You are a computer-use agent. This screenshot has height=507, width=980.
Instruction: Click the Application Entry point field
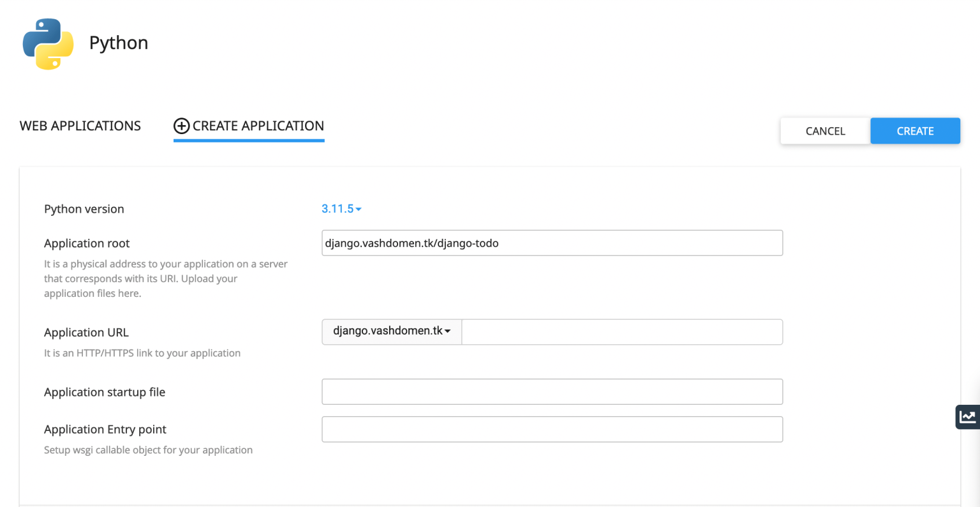(552, 429)
